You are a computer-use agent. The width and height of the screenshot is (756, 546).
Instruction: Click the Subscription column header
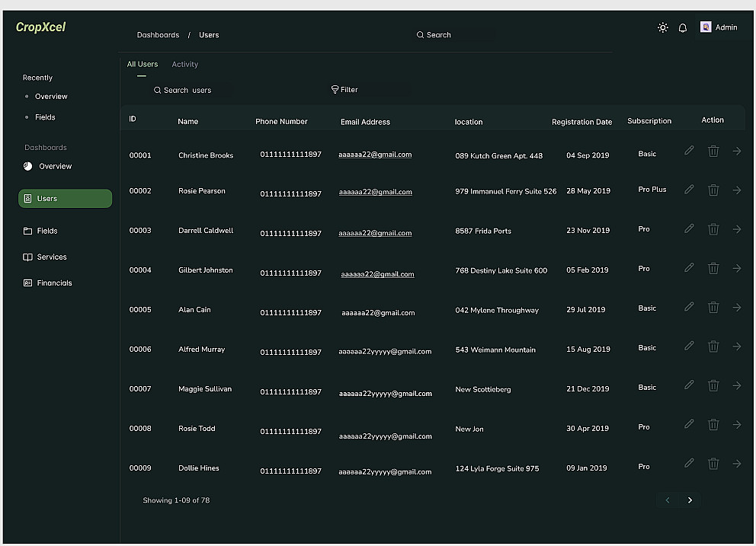point(649,121)
